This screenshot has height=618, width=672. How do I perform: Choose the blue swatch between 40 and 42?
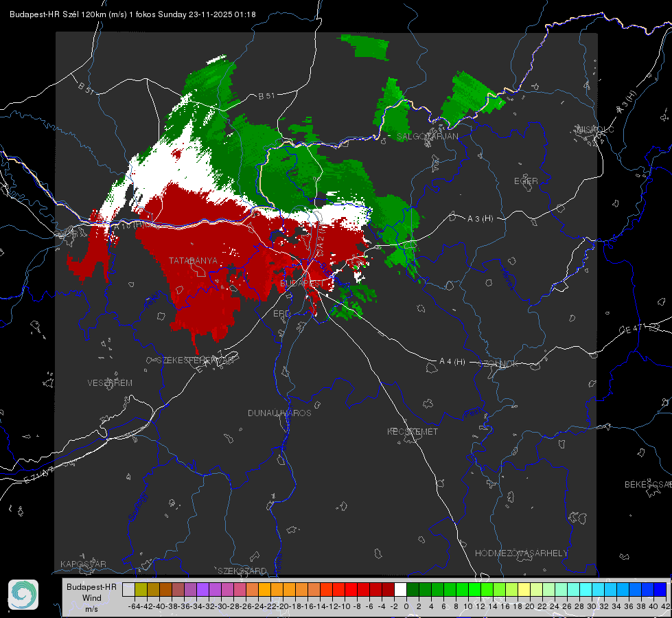point(660,589)
